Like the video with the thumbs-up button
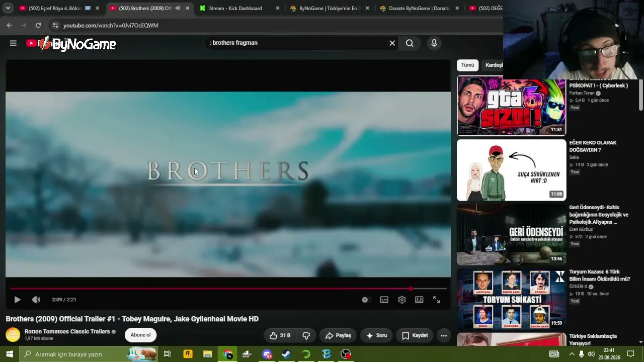The image size is (644, 362). 280,335
